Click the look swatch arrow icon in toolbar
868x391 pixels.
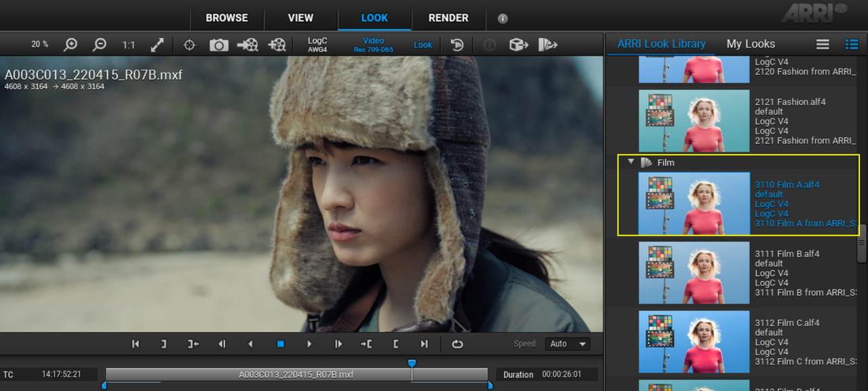(x=547, y=45)
